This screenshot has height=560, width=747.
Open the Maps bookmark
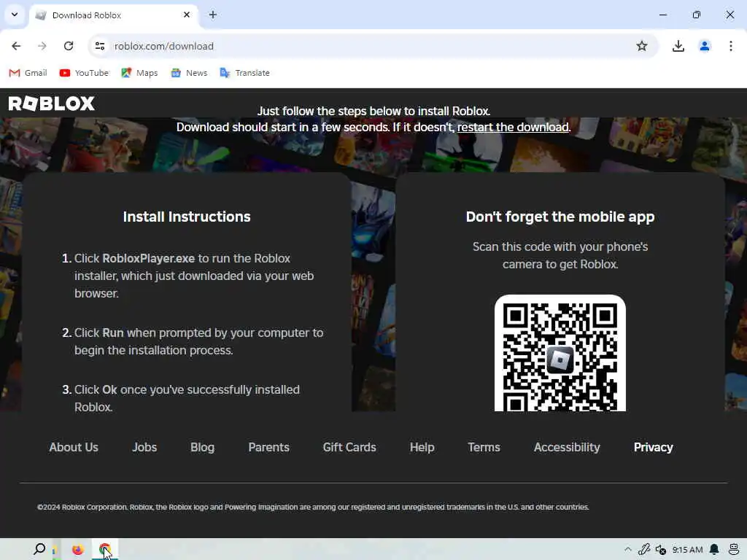coord(139,73)
